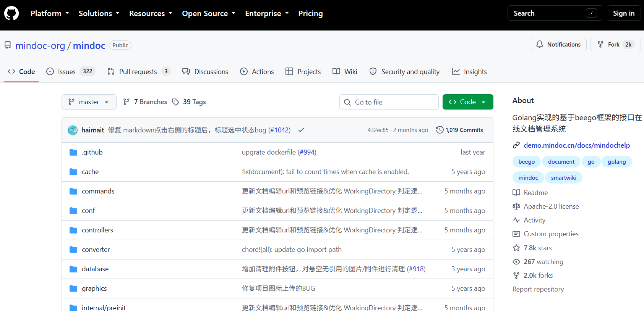Click the book icon beside Readme
The height and width of the screenshot is (311, 644).
516,193
